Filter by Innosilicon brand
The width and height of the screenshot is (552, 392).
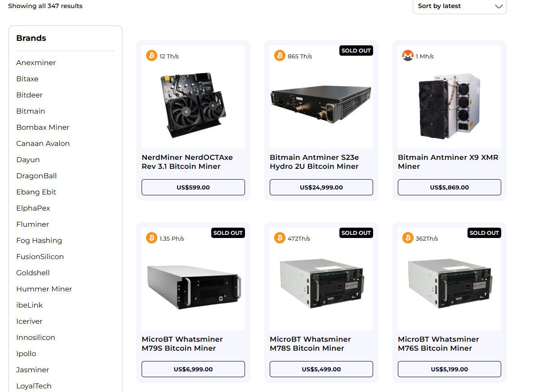(x=36, y=337)
